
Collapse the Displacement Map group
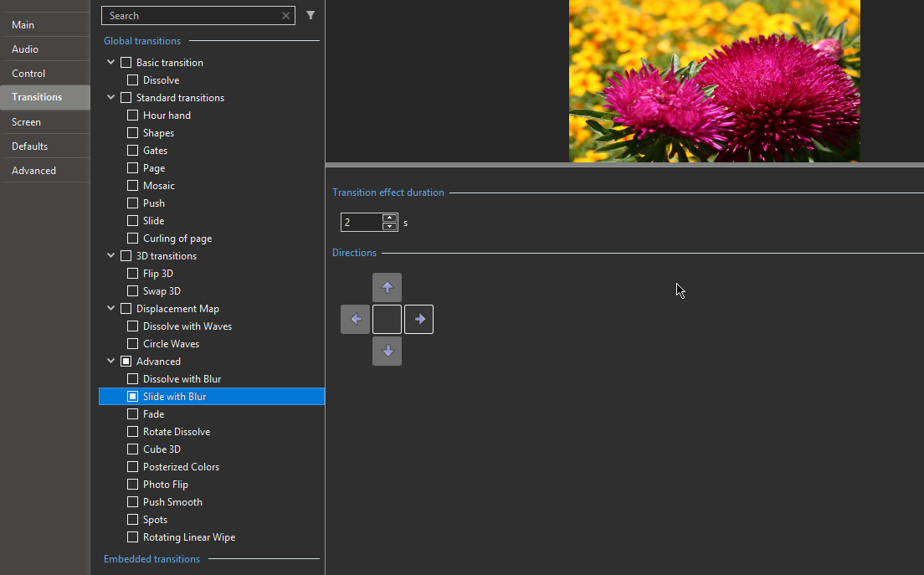[x=110, y=309]
